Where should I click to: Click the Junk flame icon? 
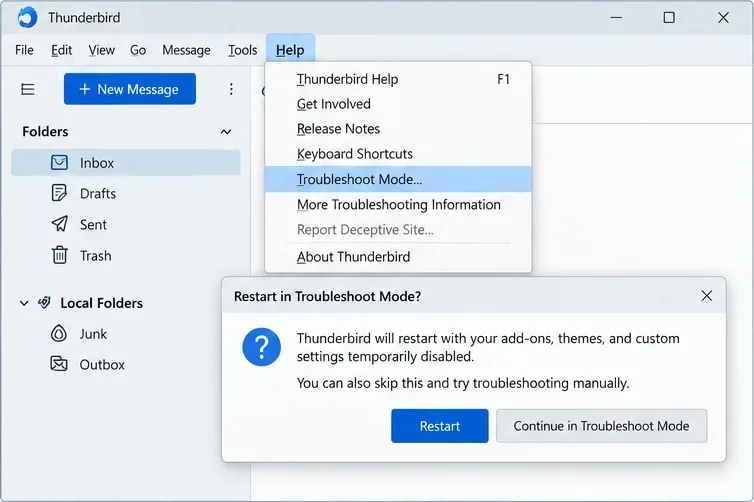(x=59, y=333)
